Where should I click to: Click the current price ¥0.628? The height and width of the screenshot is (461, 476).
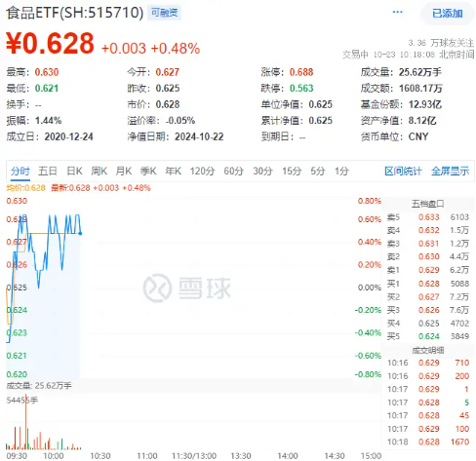pos(50,43)
